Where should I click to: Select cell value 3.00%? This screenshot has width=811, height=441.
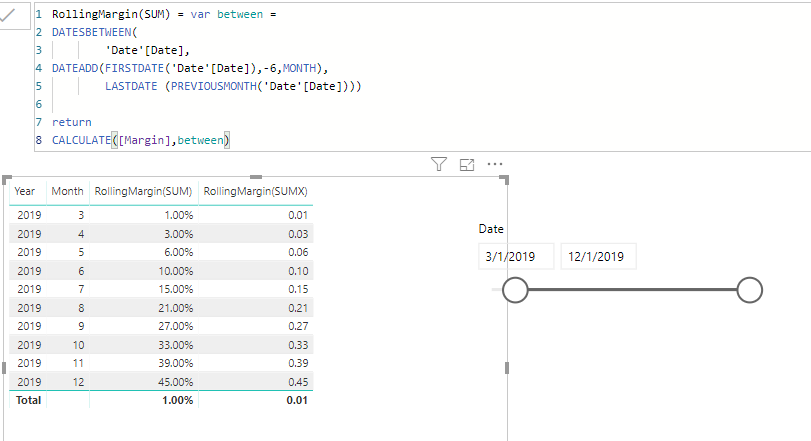(178, 234)
